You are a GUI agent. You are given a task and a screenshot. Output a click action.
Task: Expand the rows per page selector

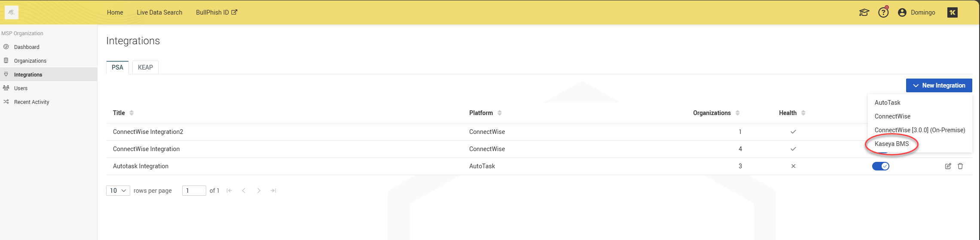(x=118, y=191)
